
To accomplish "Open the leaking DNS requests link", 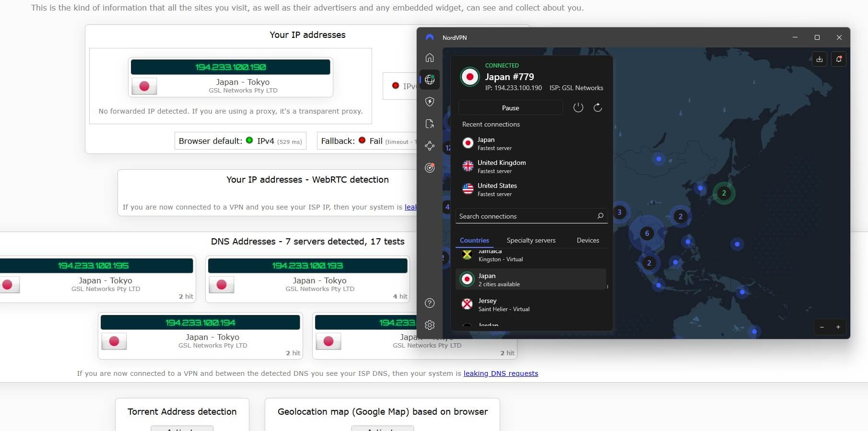I will click(501, 373).
